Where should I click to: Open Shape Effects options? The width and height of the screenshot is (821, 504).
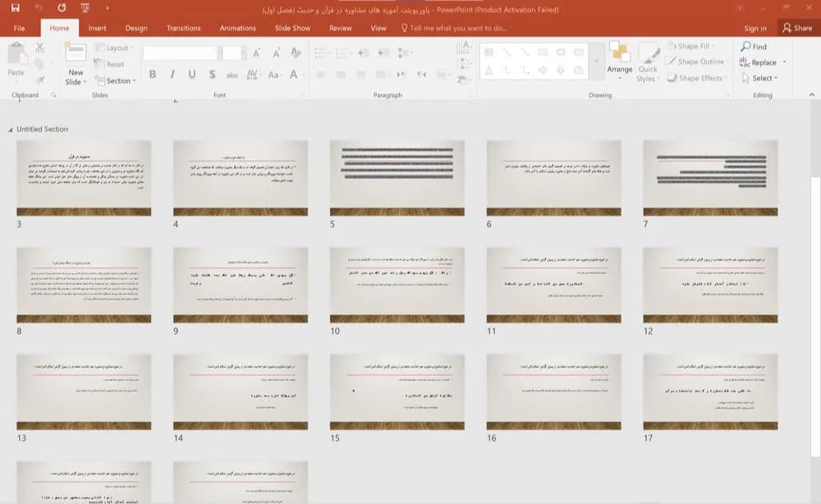tap(697, 78)
